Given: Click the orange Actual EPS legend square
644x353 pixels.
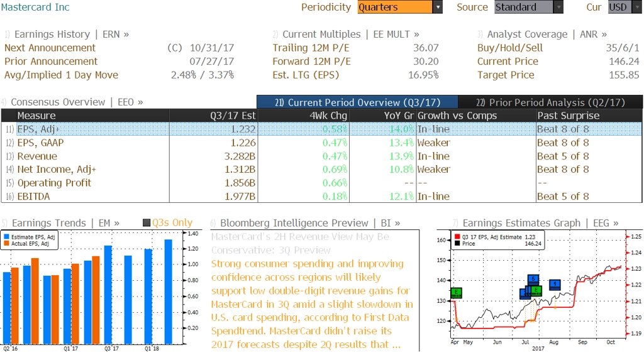Looking at the screenshot, I should [x=6, y=244].
